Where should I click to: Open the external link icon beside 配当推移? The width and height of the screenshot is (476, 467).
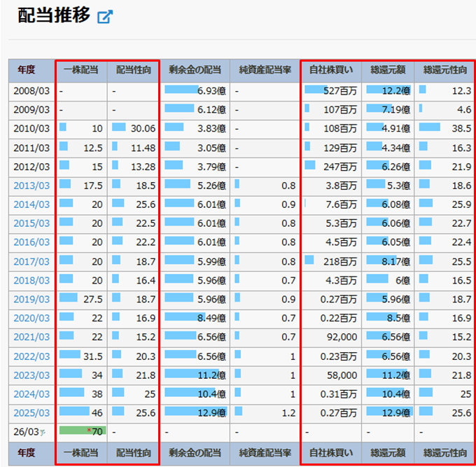[x=105, y=17]
